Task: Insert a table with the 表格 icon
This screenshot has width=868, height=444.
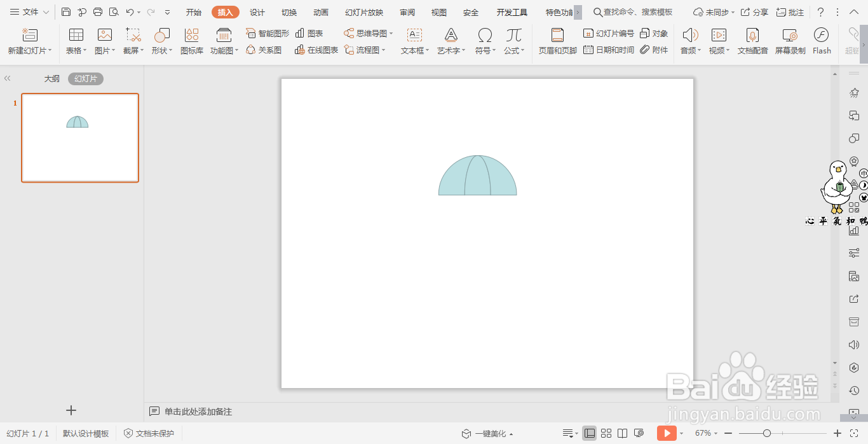Action: (x=76, y=35)
